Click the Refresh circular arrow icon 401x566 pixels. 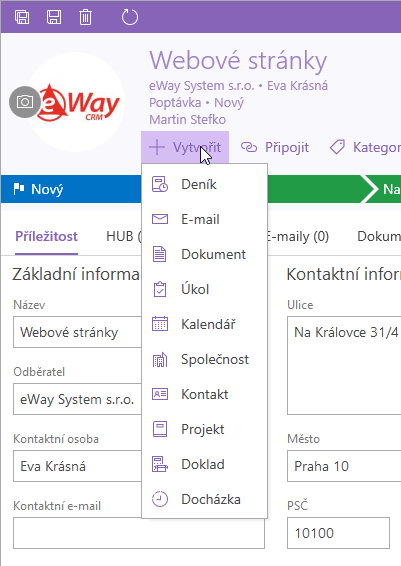click(130, 17)
